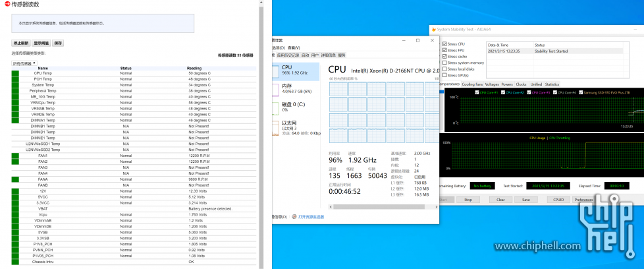Click the 停止刷新 button
The width and height of the screenshot is (644, 269).
(x=20, y=44)
